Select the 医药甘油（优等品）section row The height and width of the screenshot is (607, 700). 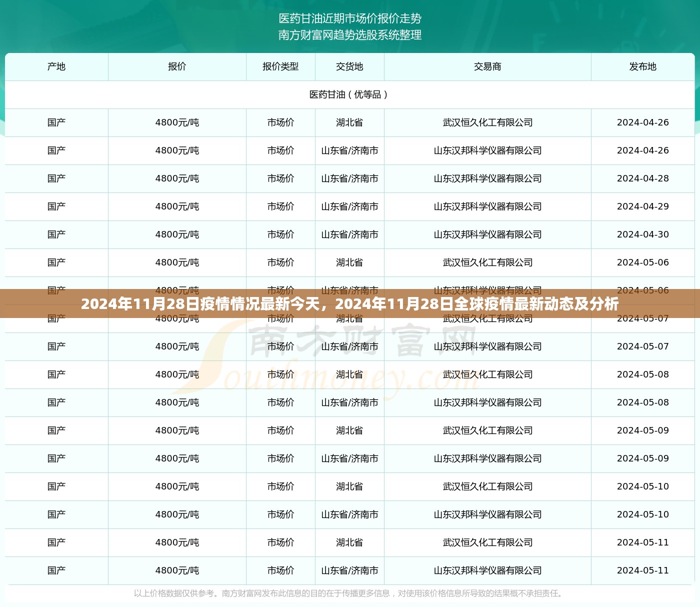coord(349,94)
